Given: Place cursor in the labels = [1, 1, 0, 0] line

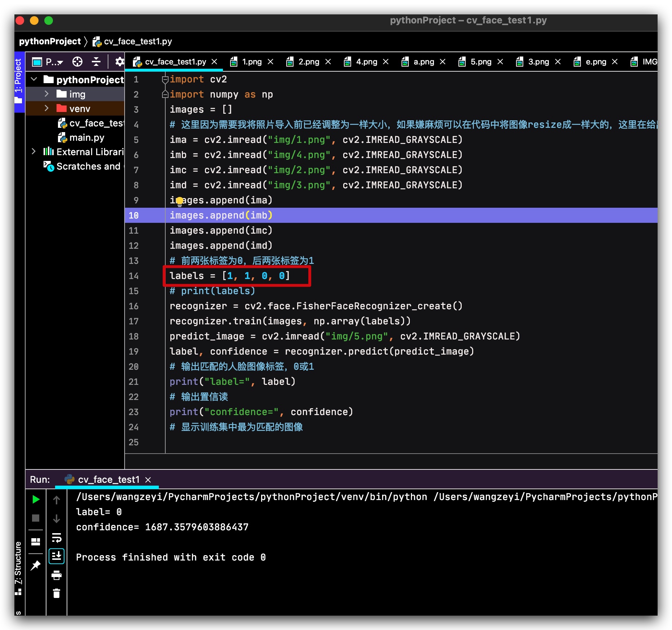Looking at the screenshot, I should (x=230, y=276).
